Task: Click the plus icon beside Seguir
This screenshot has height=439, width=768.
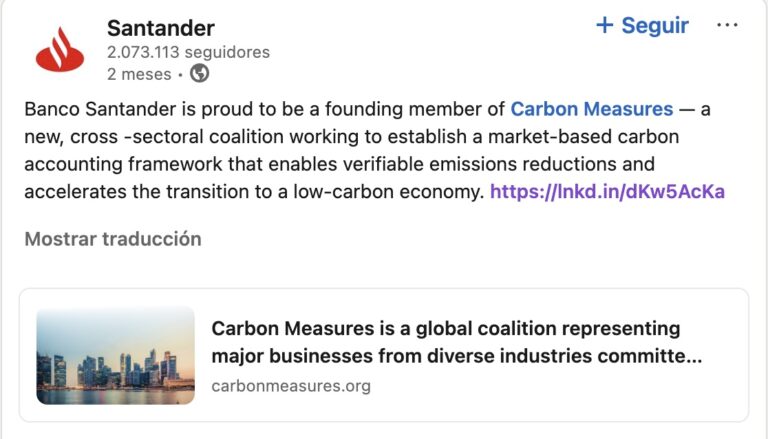Action: point(604,26)
